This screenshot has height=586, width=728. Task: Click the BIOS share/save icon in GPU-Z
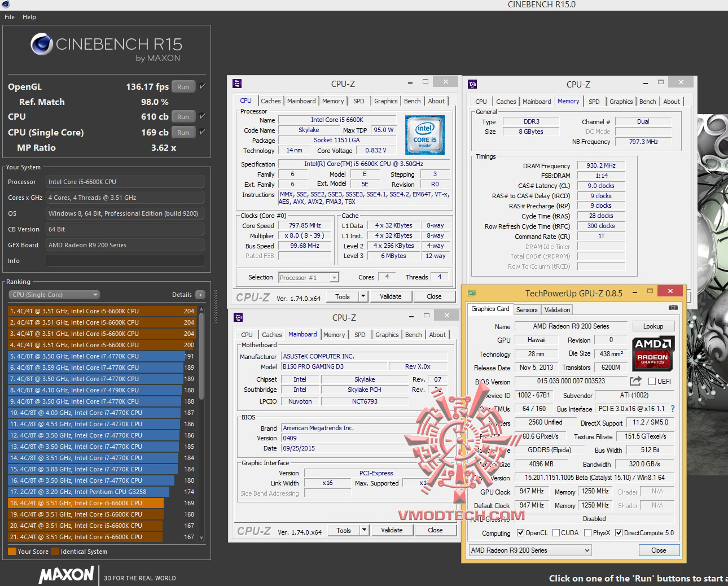coord(635,381)
